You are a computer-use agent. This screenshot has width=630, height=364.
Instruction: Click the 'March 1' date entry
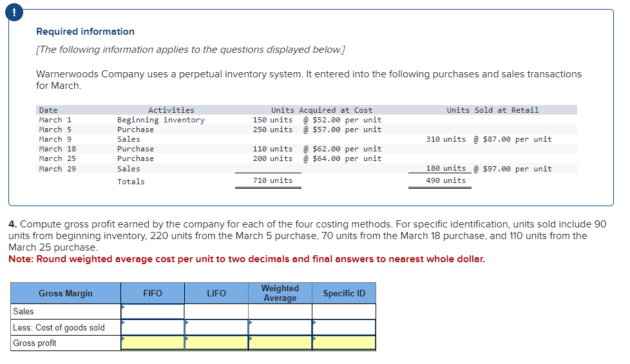(x=55, y=120)
